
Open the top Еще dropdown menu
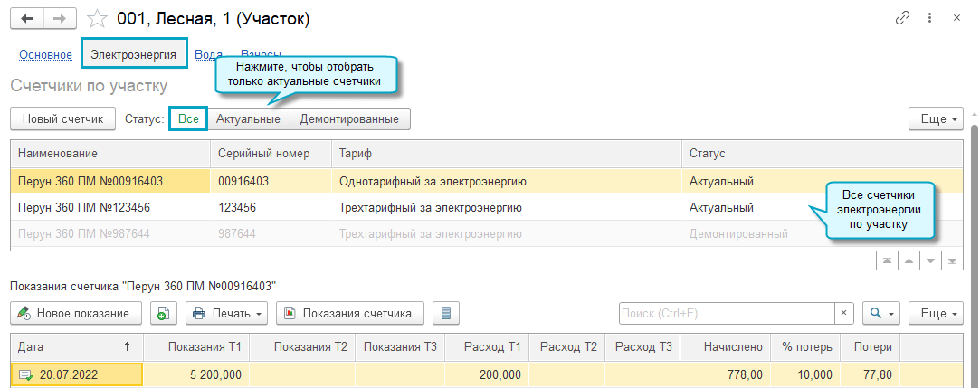tap(936, 118)
